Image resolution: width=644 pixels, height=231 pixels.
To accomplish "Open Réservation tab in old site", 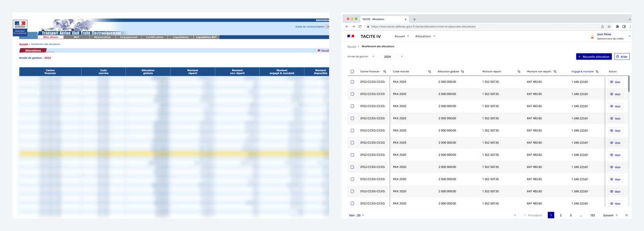I will point(102,37).
